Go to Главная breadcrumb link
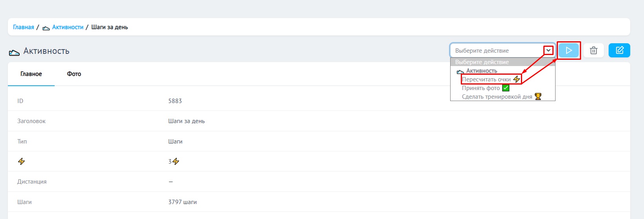 (24, 27)
